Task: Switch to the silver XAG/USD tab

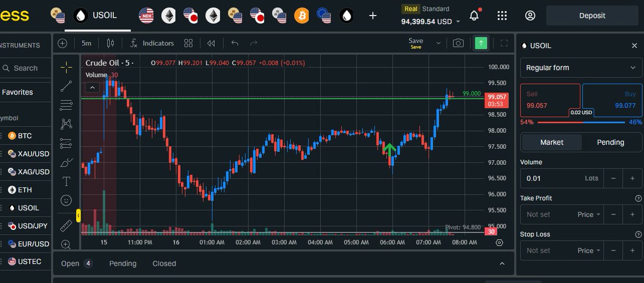Action: point(279,16)
